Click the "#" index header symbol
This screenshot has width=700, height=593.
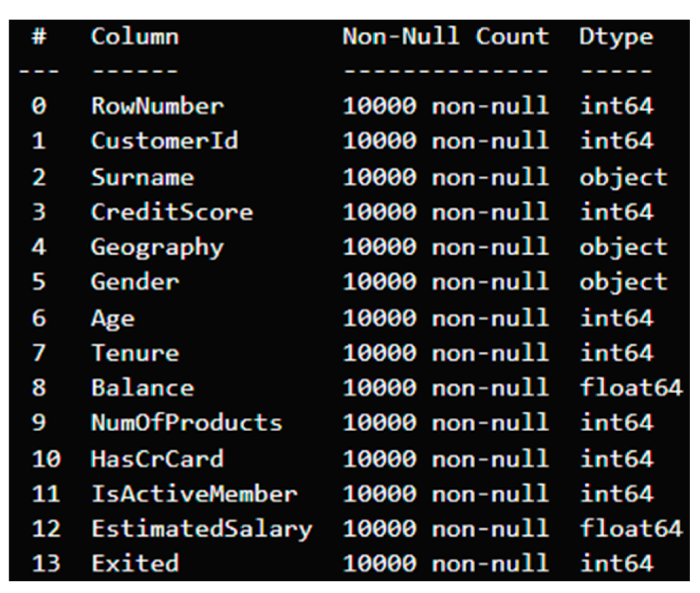pos(39,36)
